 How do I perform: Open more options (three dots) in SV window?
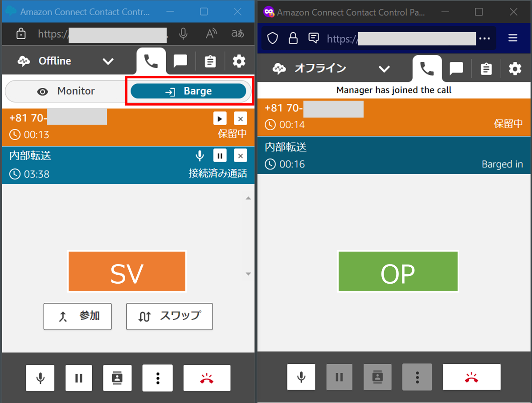(x=157, y=378)
